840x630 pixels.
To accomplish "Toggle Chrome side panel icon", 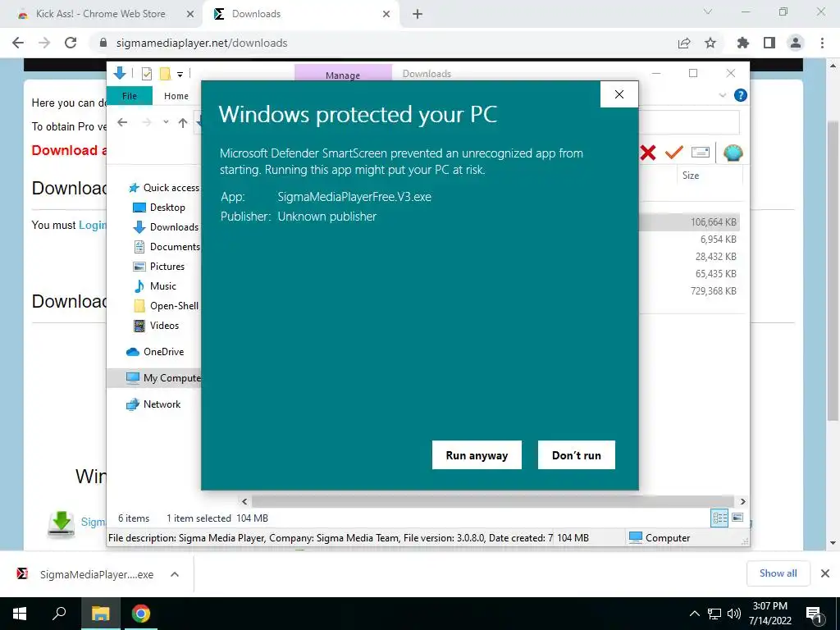I will [x=769, y=43].
